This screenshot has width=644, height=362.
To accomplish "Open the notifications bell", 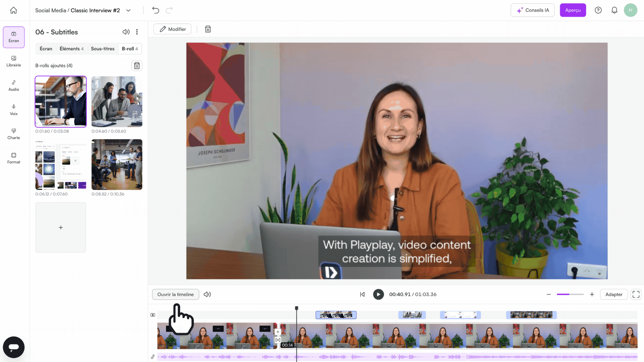I will click(x=614, y=10).
